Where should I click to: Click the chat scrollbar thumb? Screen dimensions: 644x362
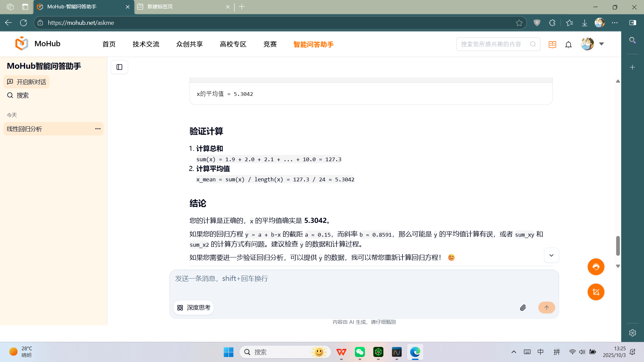pyautogui.click(x=618, y=246)
